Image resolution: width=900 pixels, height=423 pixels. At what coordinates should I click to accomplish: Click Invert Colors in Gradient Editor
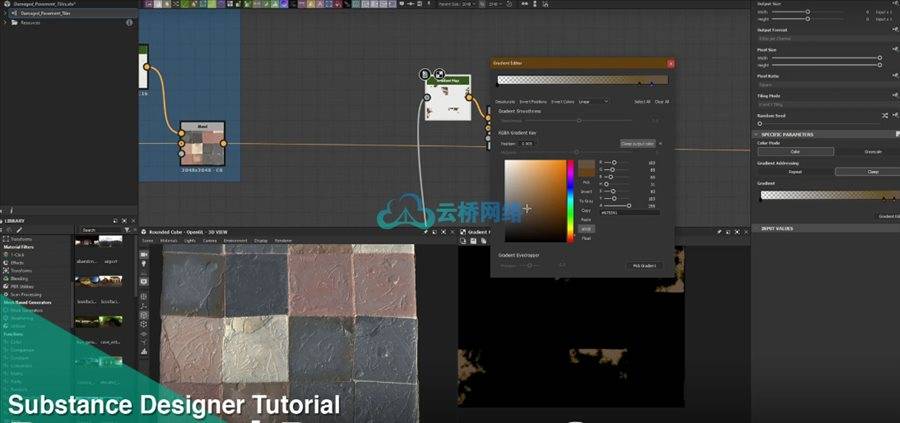click(x=562, y=102)
